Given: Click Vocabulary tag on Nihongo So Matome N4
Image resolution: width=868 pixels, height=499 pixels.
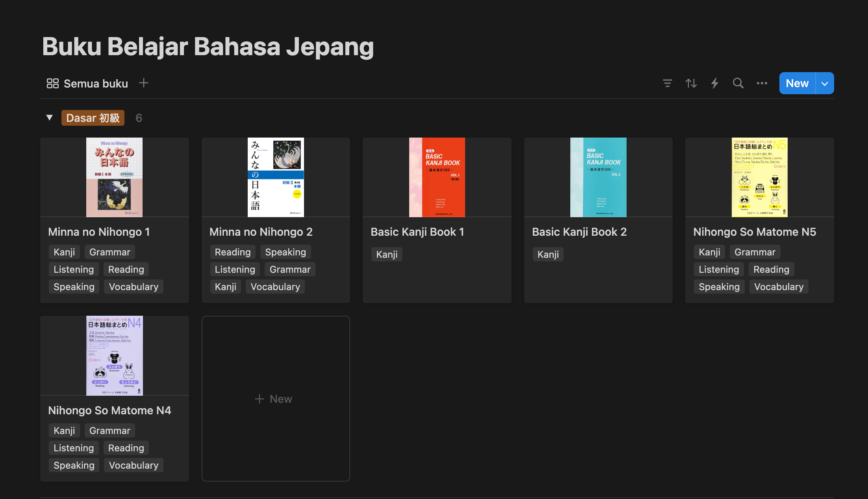Looking at the screenshot, I should 134,465.
